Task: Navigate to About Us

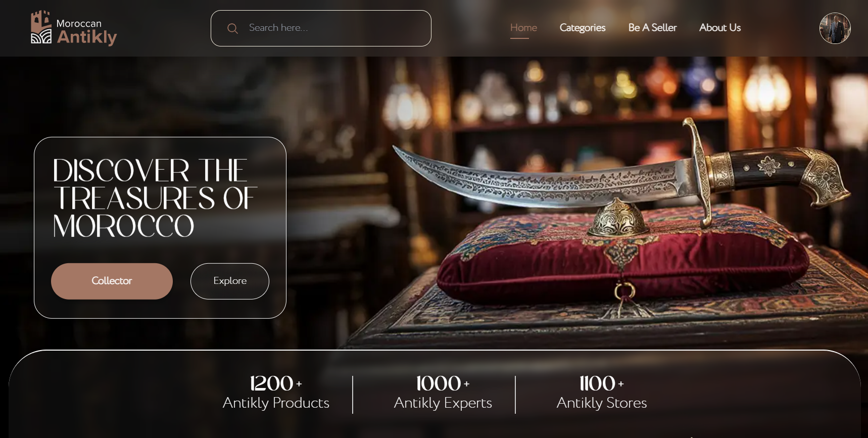Action: pyautogui.click(x=720, y=28)
